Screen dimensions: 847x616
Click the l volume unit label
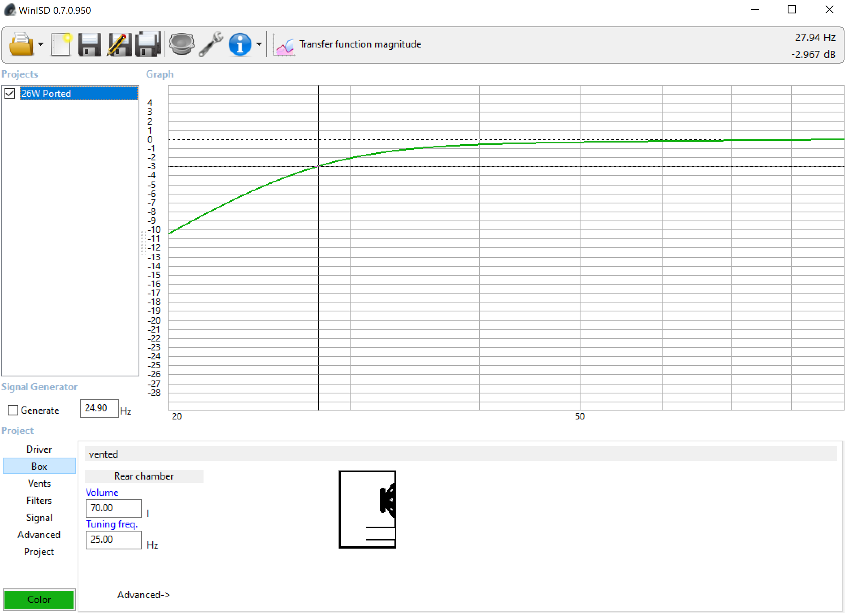click(x=148, y=513)
